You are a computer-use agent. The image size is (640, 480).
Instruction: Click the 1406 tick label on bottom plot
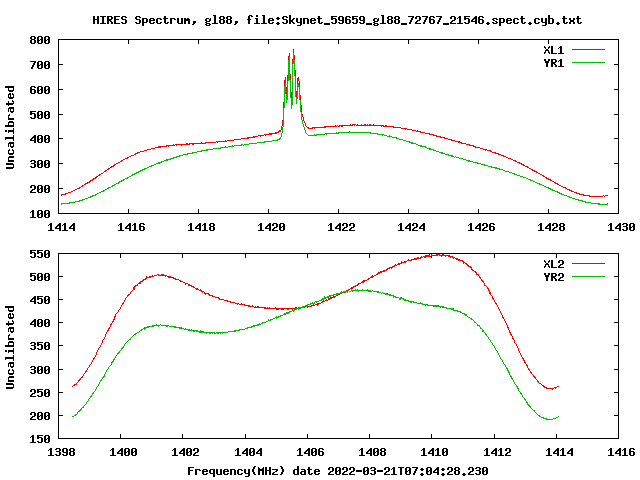tap(310, 452)
